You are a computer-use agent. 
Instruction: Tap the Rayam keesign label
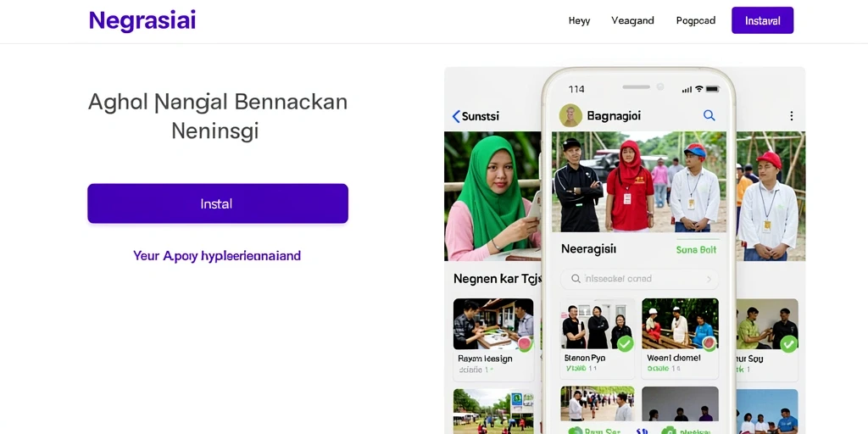(485, 359)
